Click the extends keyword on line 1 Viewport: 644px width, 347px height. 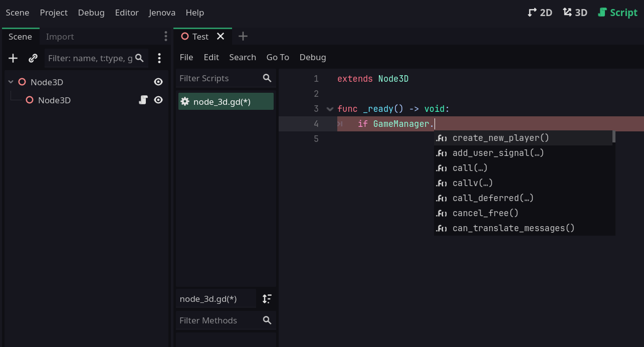pyautogui.click(x=355, y=79)
